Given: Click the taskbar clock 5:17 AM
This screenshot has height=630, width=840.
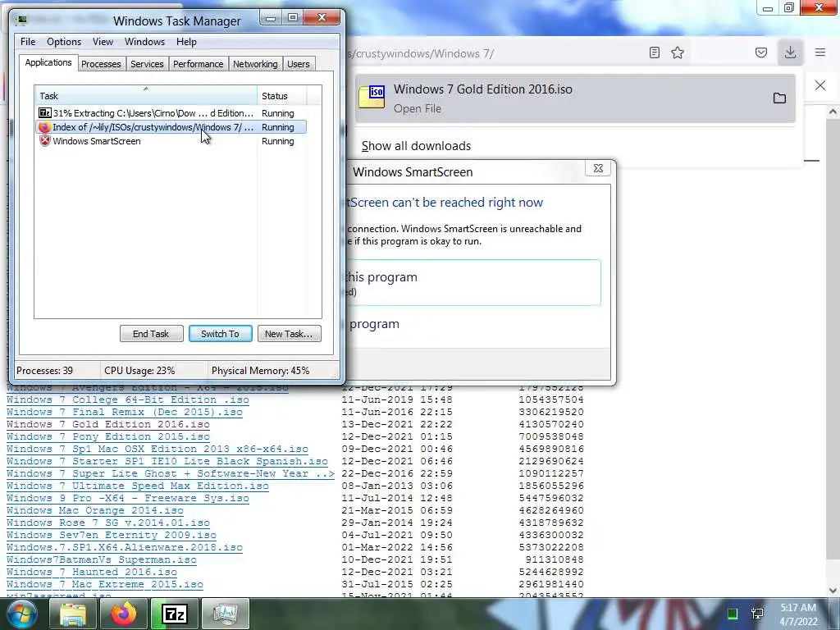Looking at the screenshot, I should point(798,608).
